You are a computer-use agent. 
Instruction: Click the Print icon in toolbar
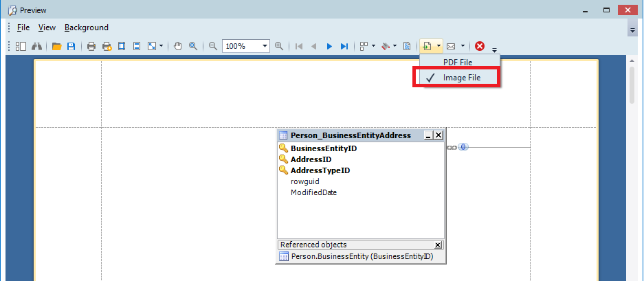point(91,46)
